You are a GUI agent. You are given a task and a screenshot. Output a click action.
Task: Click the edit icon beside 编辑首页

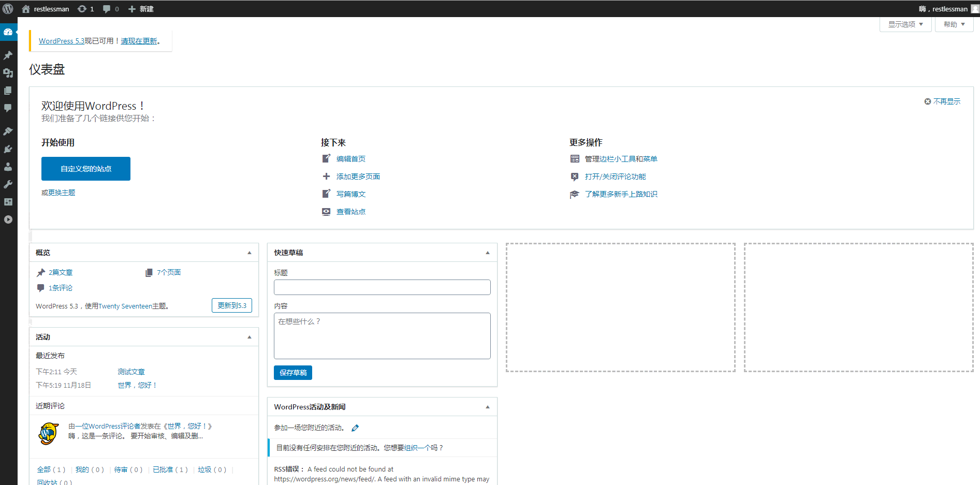(x=326, y=158)
